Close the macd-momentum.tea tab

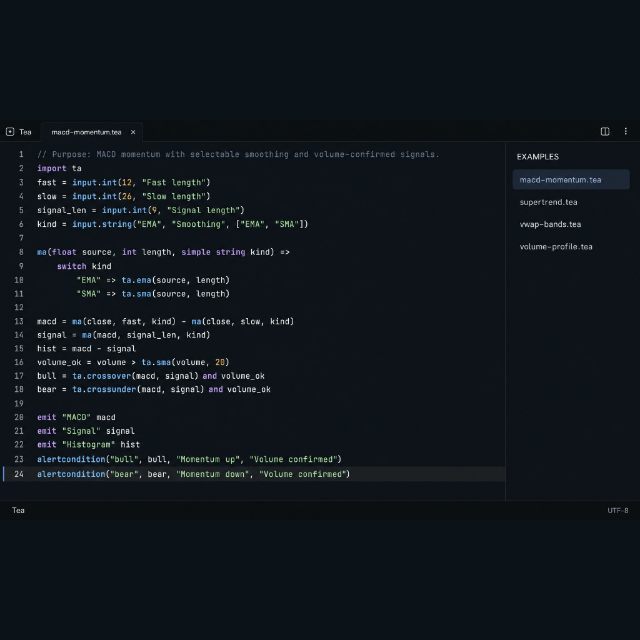[x=133, y=132]
